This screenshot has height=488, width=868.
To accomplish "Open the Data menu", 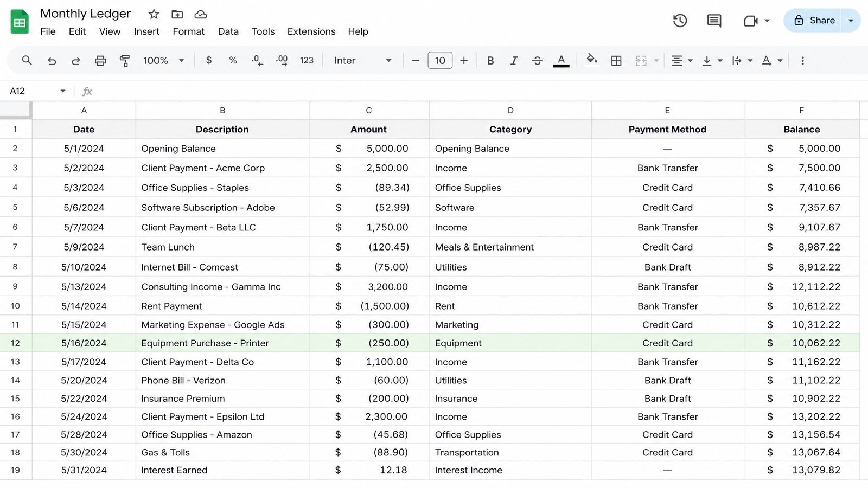I will (x=228, y=31).
